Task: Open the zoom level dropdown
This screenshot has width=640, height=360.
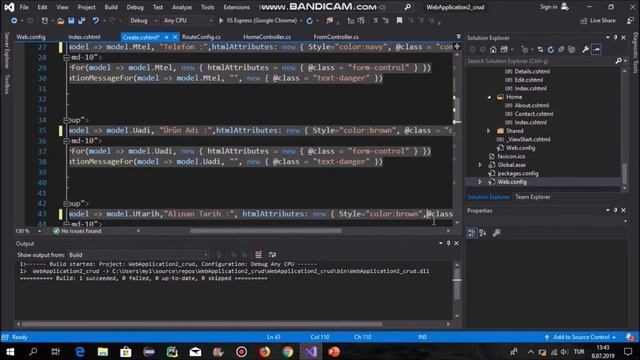Action: coord(39,231)
